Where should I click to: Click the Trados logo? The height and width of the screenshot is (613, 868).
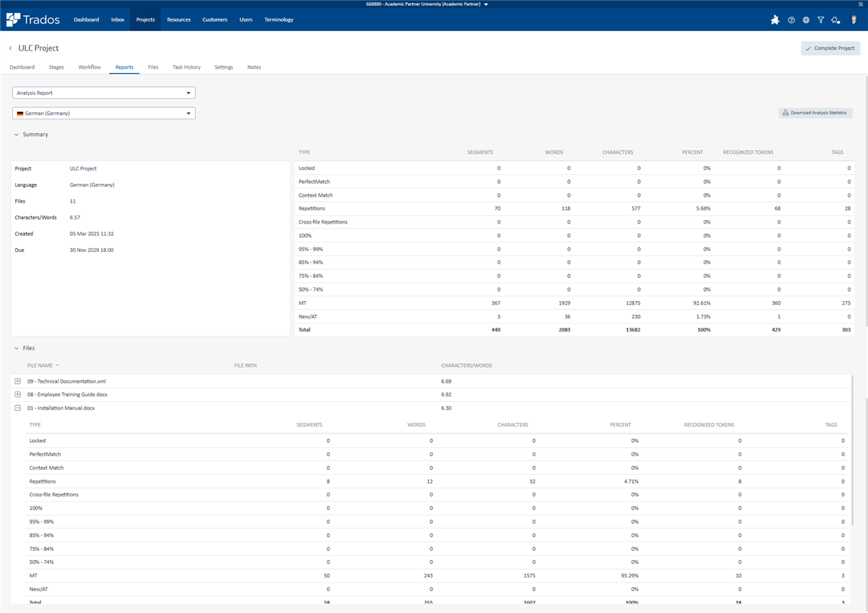pyautogui.click(x=32, y=20)
